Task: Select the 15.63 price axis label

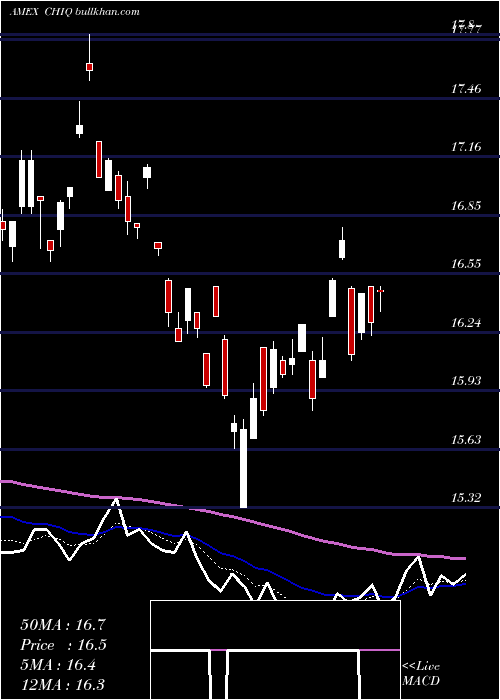Action: tap(466, 440)
